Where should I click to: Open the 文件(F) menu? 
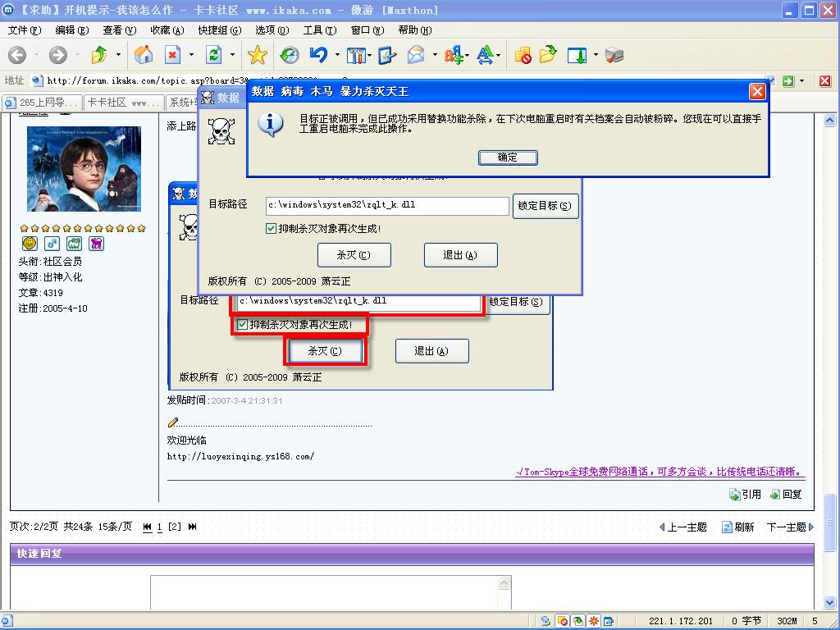pos(24,30)
